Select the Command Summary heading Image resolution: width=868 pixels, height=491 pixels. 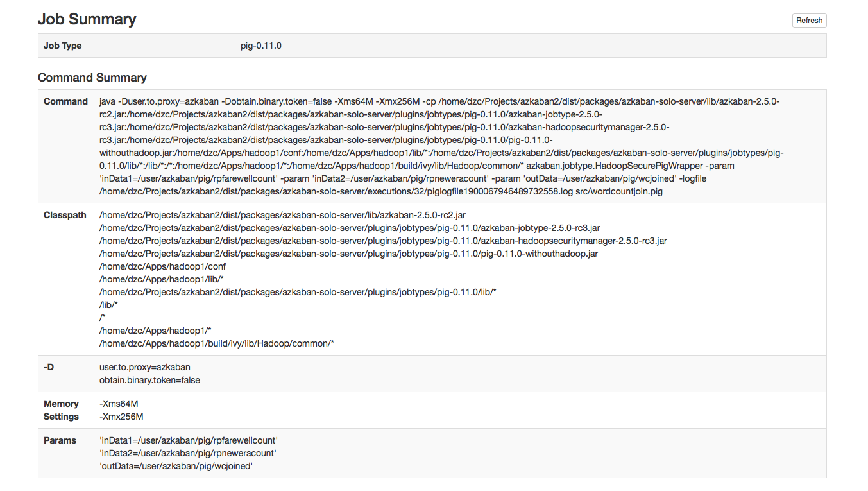click(92, 78)
